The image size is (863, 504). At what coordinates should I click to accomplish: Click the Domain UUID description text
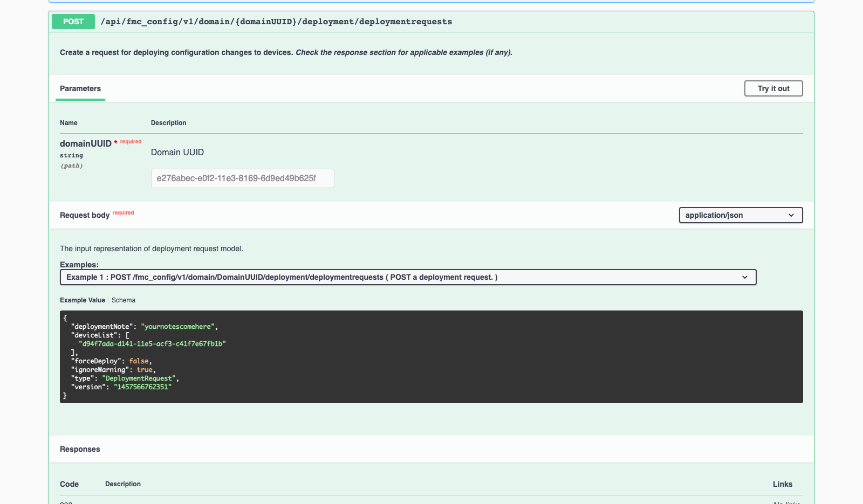pyautogui.click(x=177, y=153)
